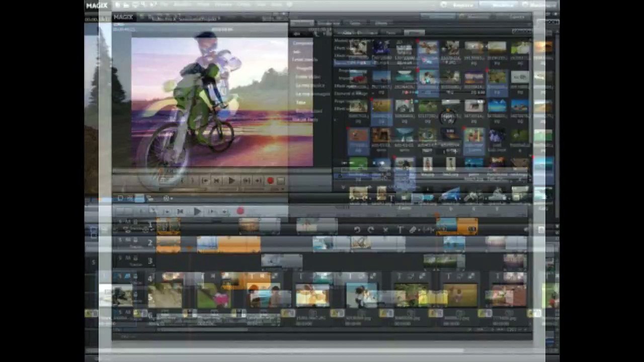Click the delete X icon in timeline toolbar
This screenshot has width=644, height=362.
(386, 229)
